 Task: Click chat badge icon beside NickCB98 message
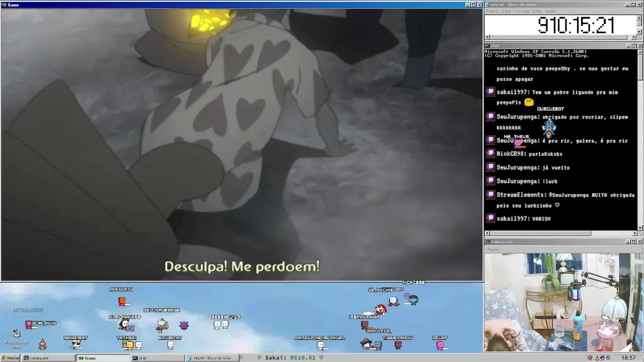pyautogui.click(x=491, y=153)
